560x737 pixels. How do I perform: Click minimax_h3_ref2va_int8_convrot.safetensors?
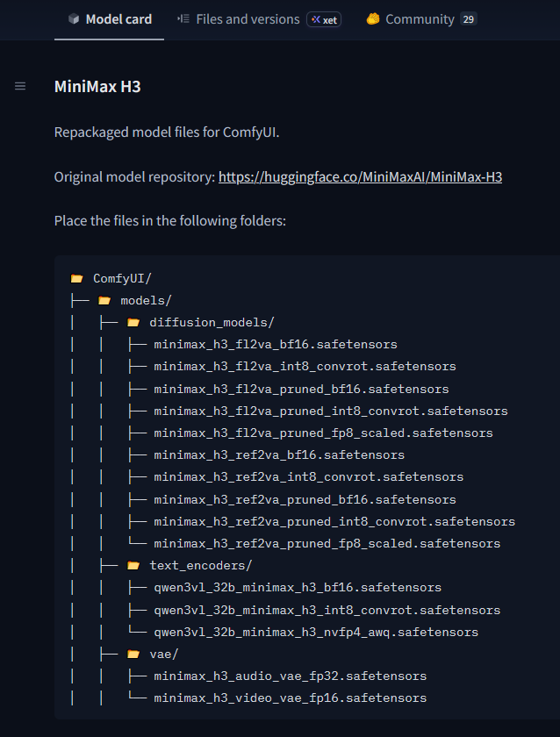(x=309, y=477)
